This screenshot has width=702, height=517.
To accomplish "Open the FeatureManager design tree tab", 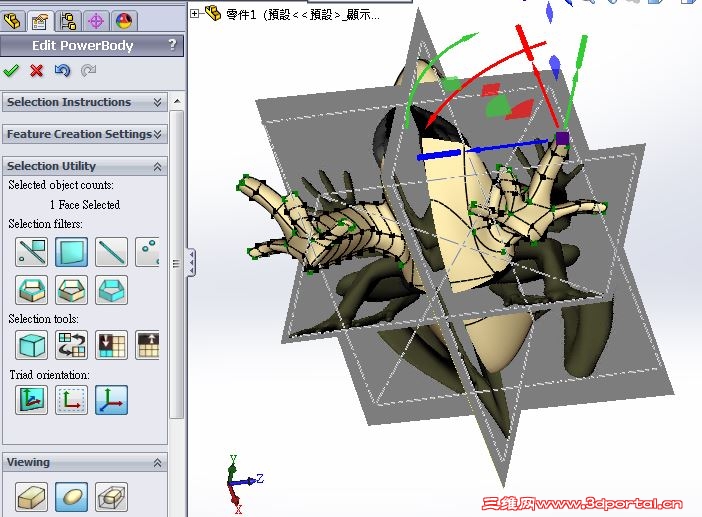I will click(x=13, y=21).
